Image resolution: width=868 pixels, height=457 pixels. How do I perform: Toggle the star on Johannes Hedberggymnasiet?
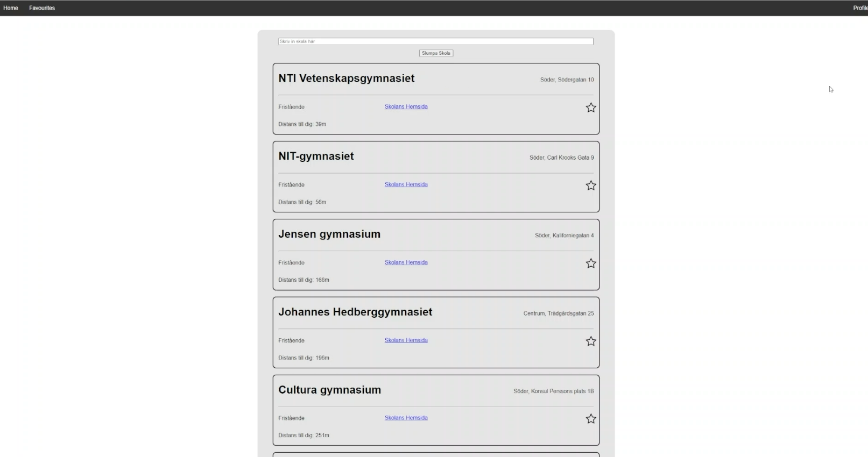(x=591, y=341)
